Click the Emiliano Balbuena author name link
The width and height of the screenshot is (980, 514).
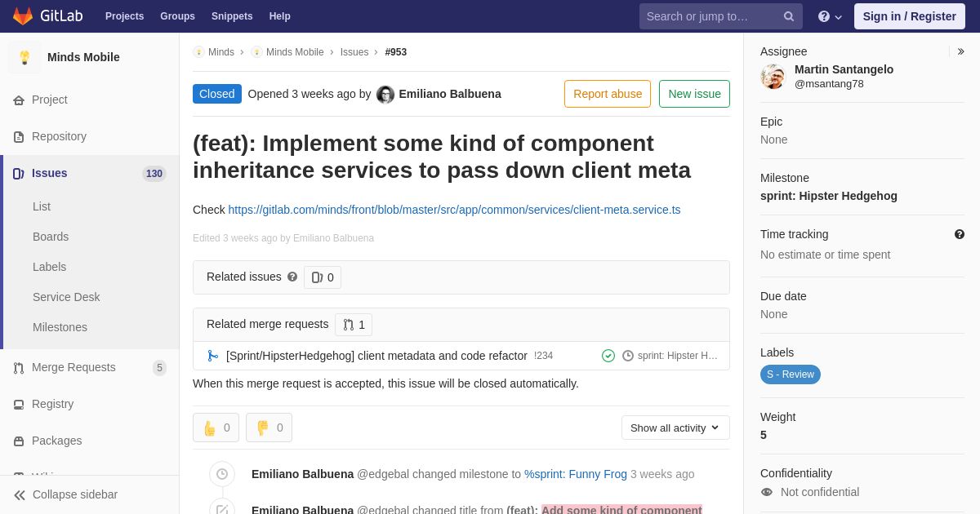tap(450, 94)
